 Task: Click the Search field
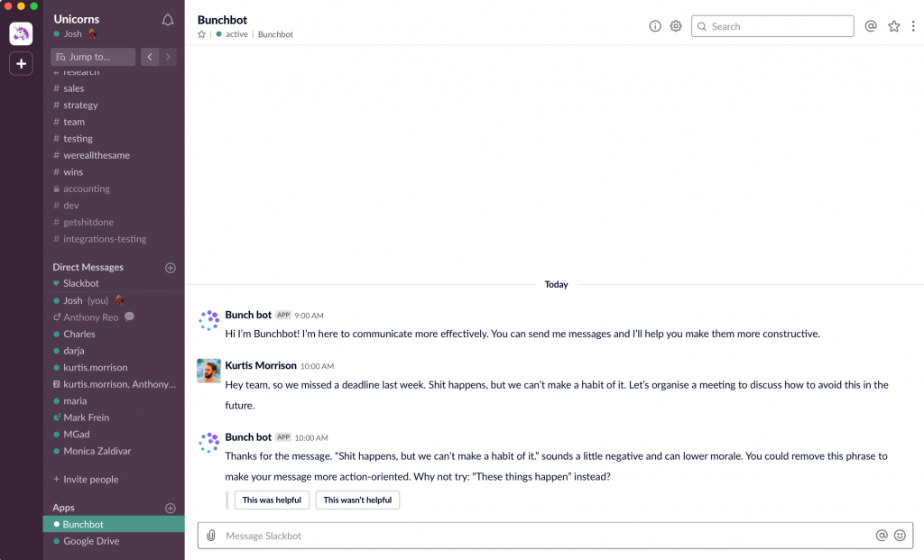pyautogui.click(x=772, y=26)
